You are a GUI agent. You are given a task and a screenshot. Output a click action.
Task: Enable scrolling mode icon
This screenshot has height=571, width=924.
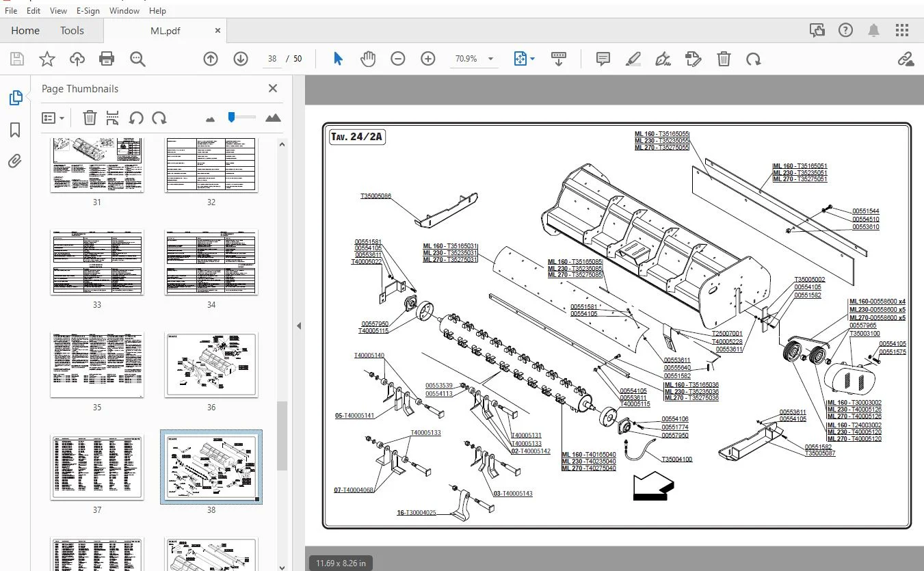(x=559, y=59)
